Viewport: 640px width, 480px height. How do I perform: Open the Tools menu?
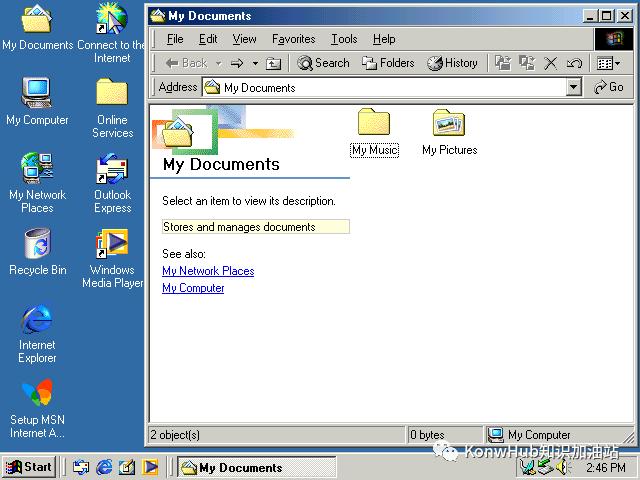click(x=344, y=39)
